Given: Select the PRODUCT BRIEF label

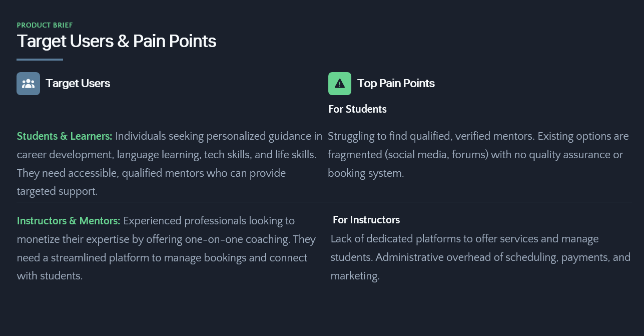Looking at the screenshot, I should [x=45, y=25].
